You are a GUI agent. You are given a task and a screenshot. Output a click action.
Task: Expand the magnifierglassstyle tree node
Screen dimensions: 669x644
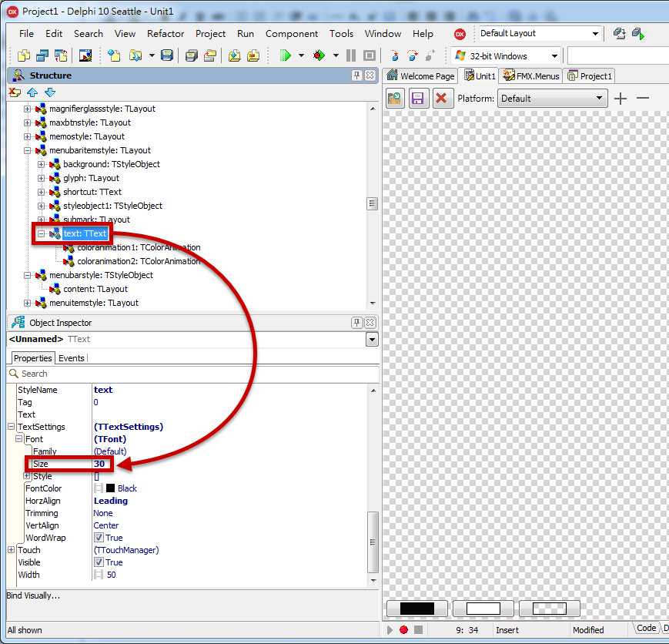point(27,109)
